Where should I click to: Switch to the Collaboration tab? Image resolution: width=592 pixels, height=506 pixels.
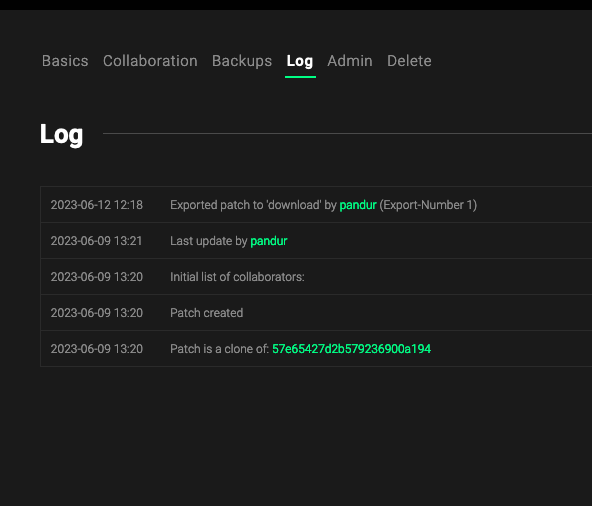click(150, 61)
